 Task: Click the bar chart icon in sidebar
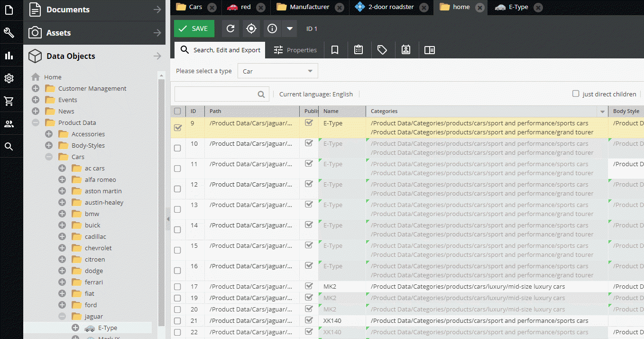point(9,56)
